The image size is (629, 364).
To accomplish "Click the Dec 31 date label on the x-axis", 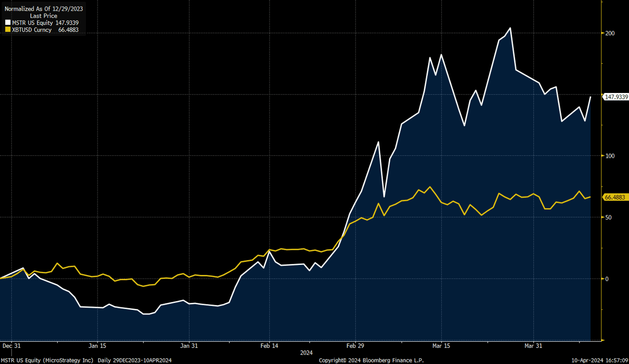I will coord(11,346).
